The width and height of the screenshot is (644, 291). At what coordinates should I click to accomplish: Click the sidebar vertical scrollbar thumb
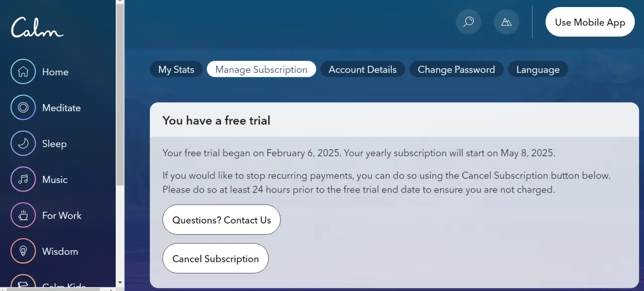tap(120, 95)
